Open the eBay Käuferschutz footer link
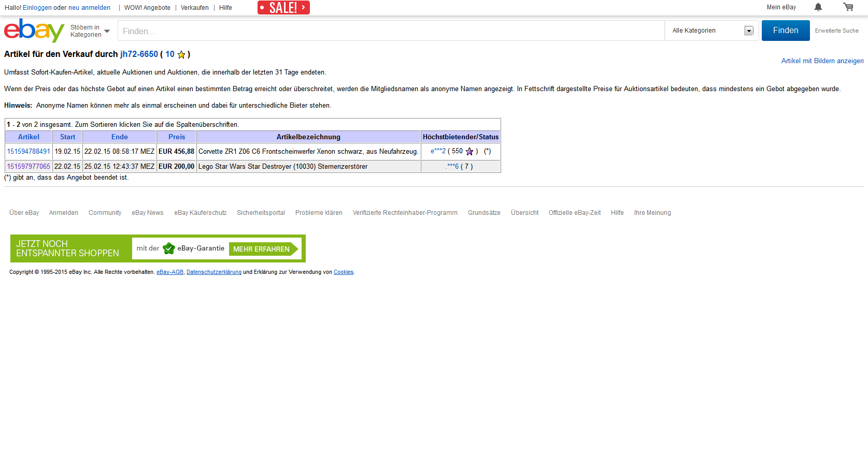868x468 pixels. tap(201, 213)
